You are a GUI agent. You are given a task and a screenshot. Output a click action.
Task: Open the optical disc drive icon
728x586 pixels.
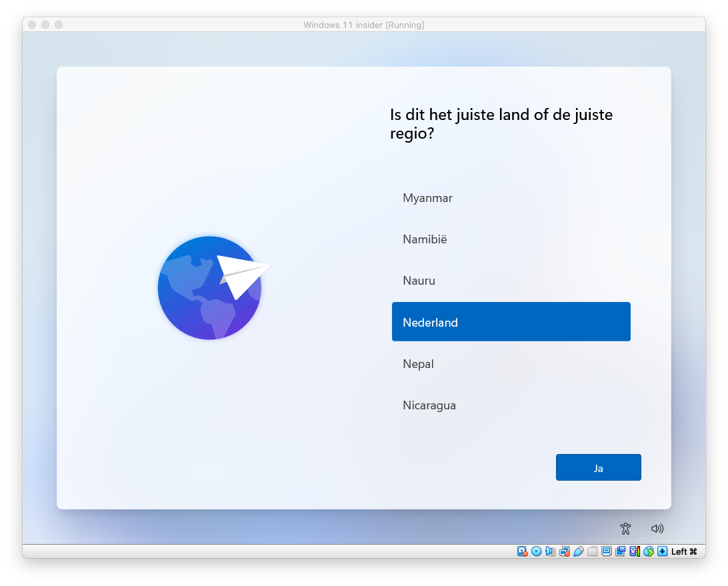pyautogui.click(x=536, y=551)
